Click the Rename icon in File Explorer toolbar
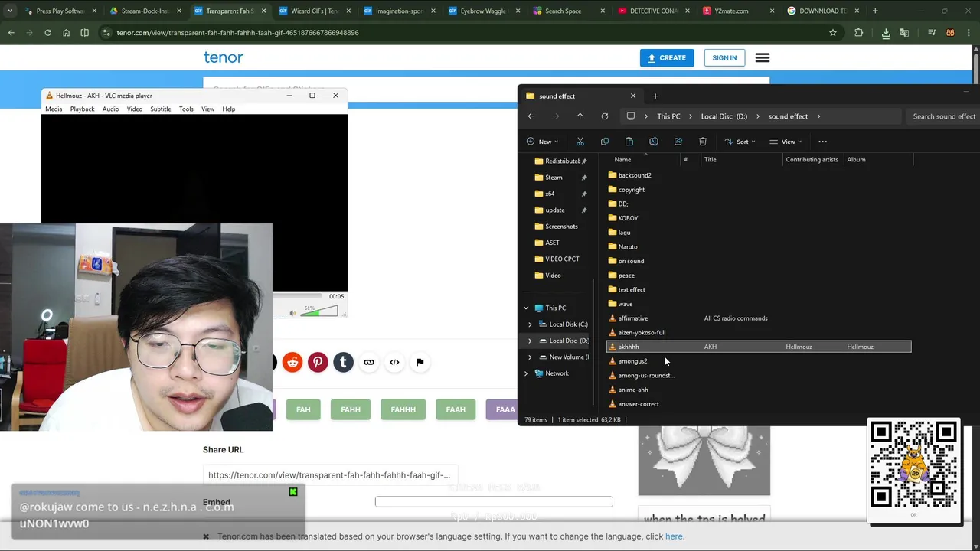The width and height of the screenshot is (980, 551). [654, 142]
